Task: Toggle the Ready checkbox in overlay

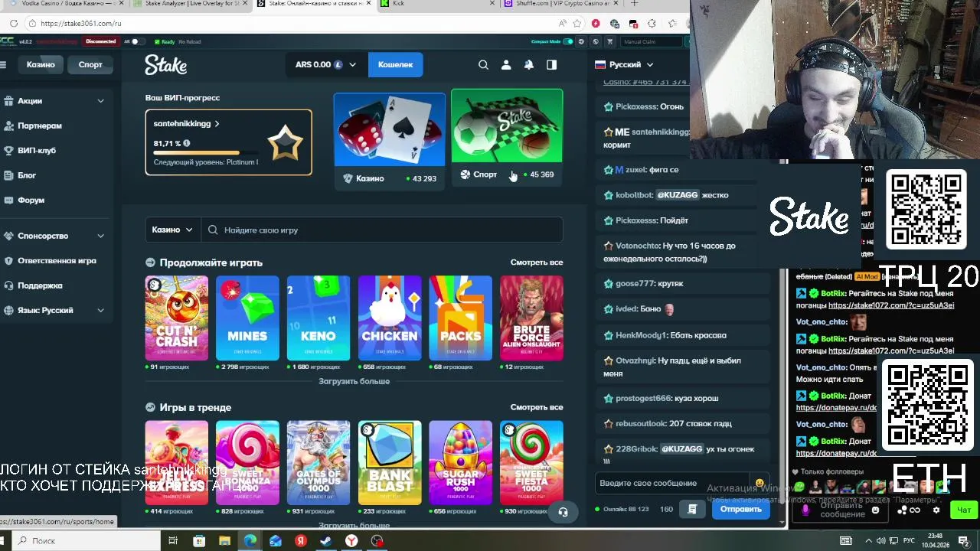Action: click(157, 41)
